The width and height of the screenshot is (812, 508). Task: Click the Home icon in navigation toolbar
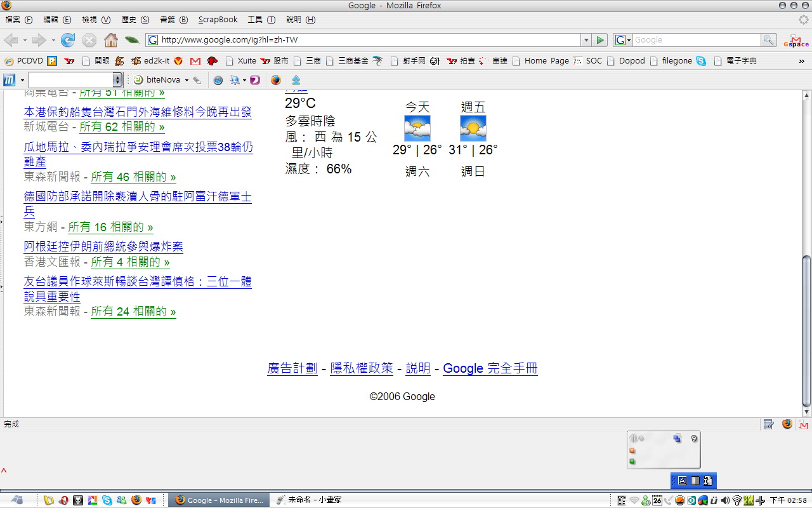click(111, 40)
